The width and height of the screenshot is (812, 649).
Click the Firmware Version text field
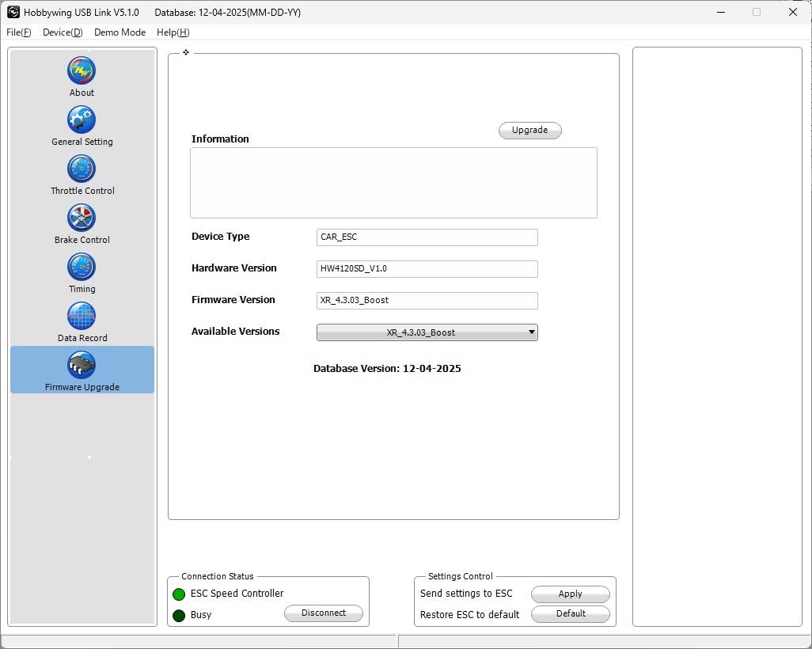[x=427, y=301]
